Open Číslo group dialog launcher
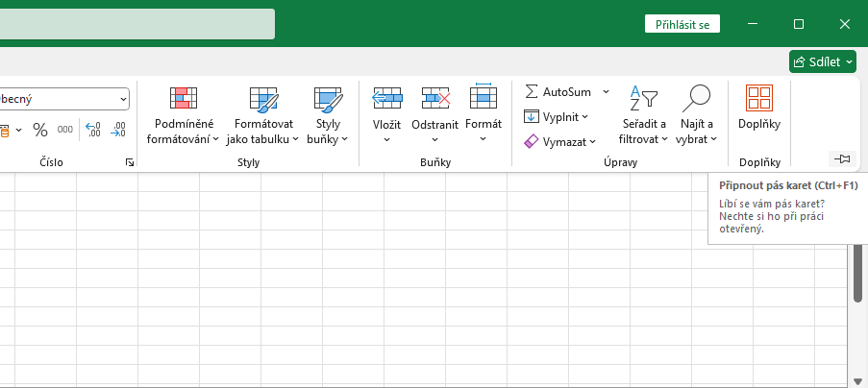868x388 pixels. pyautogui.click(x=130, y=162)
